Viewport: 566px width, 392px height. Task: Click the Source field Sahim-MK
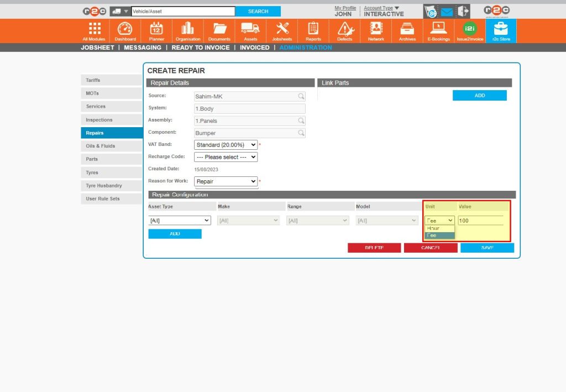249,96
